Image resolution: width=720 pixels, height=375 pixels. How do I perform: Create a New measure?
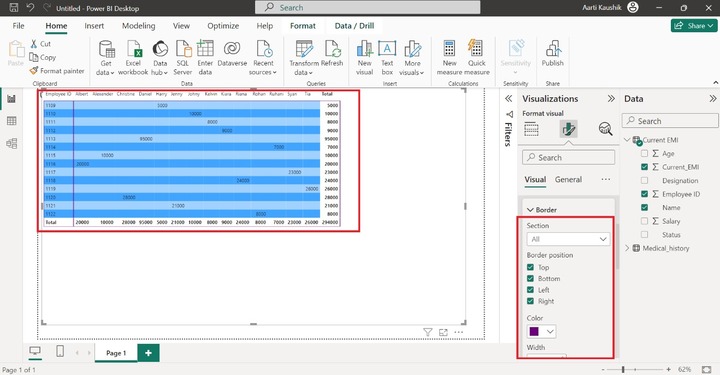tap(449, 57)
